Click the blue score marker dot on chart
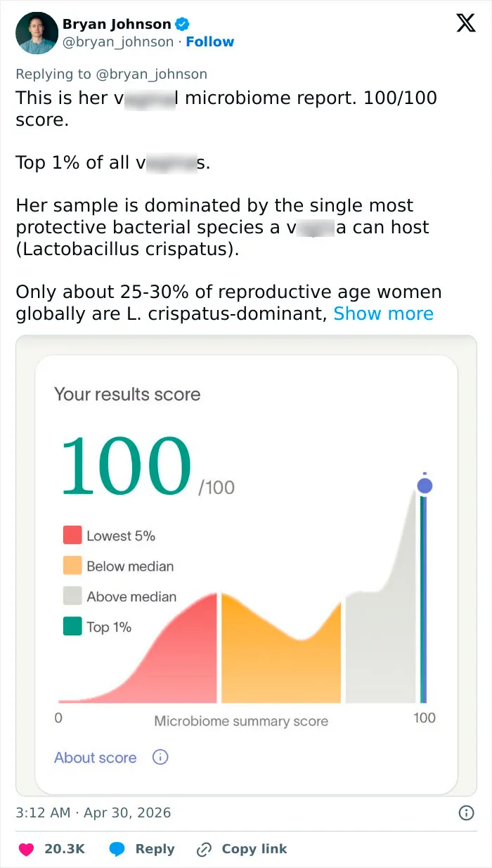The image size is (492, 868). [425, 486]
